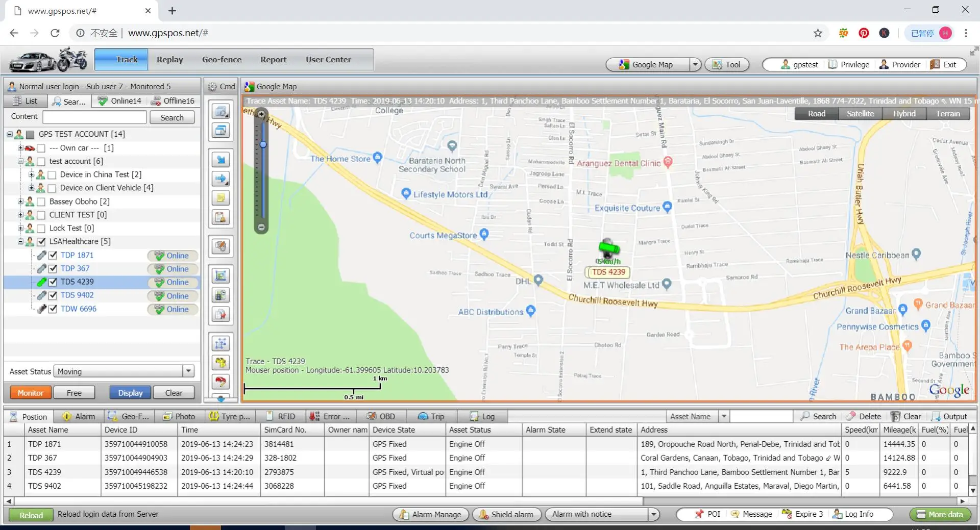Open Log Info
Screen dimensions: 980x530
[x=853, y=514]
